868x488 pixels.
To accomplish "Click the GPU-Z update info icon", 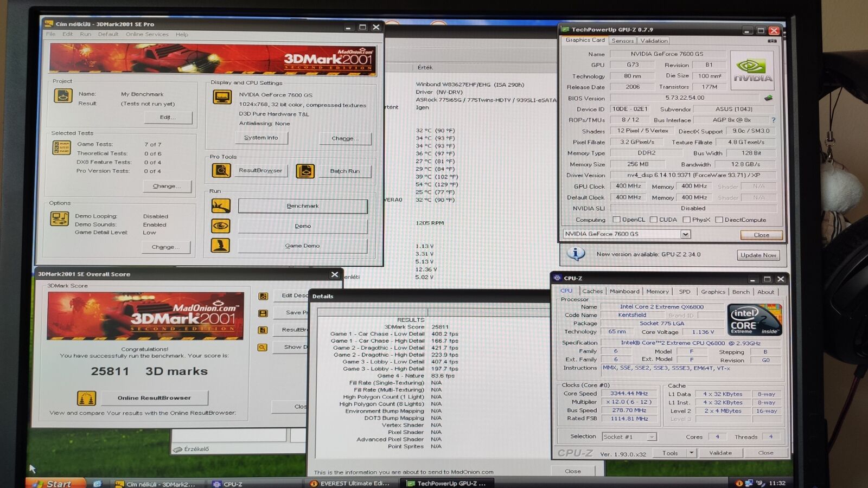I will (576, 253).
